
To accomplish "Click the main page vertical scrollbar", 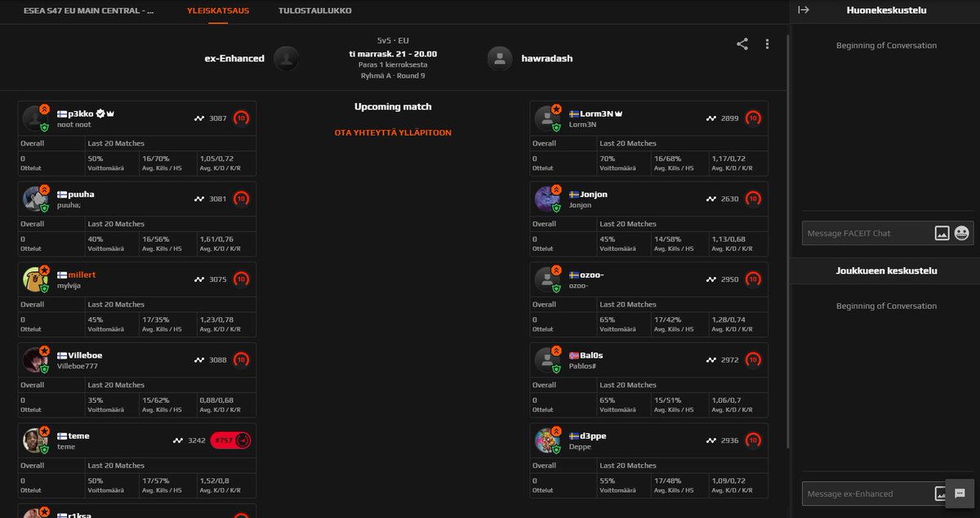I will [x=787, y=241].
